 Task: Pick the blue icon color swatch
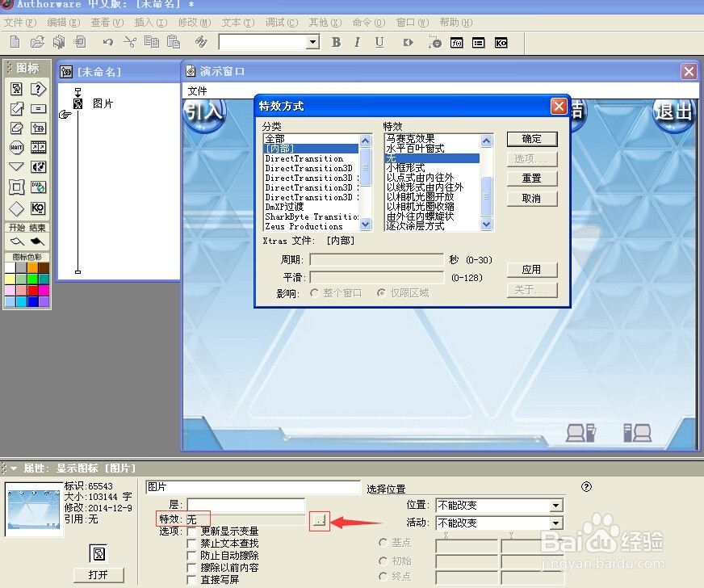(33, 301)
